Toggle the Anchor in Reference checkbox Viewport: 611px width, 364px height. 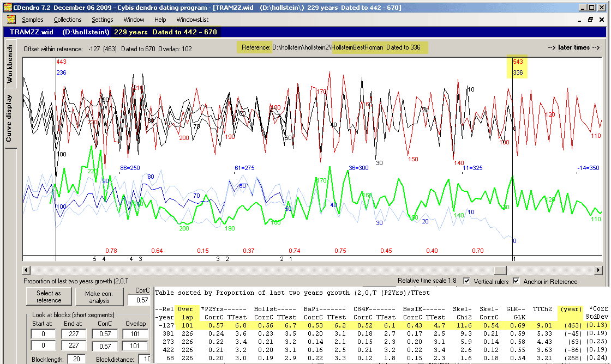(516, 281)
